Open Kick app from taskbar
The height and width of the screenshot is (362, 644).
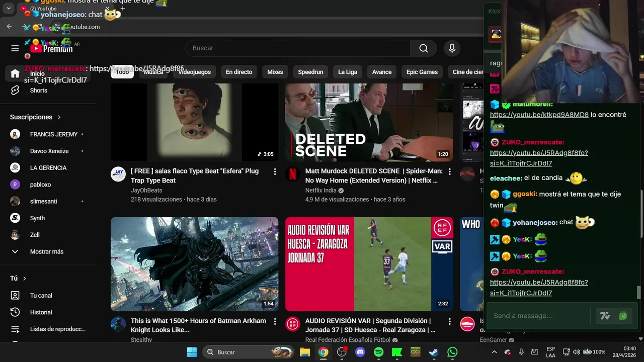397,352
